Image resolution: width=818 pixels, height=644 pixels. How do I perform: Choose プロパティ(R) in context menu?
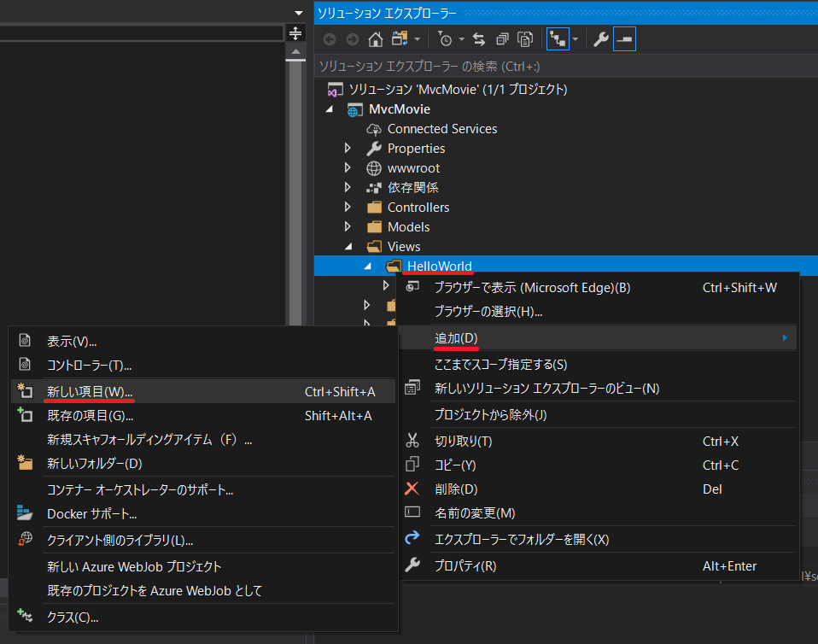point(599,566)
